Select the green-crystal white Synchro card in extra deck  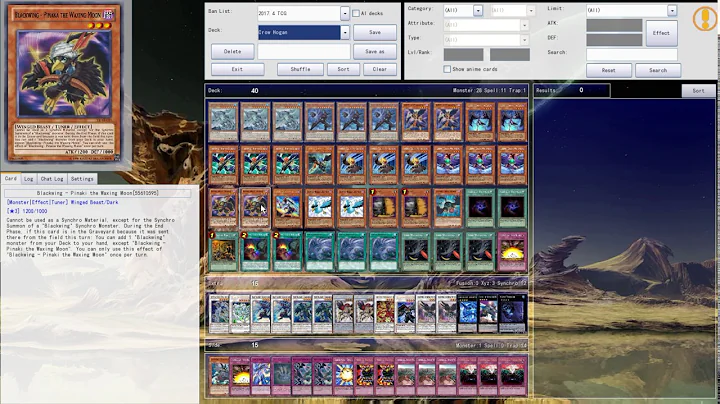coord(240,314)
